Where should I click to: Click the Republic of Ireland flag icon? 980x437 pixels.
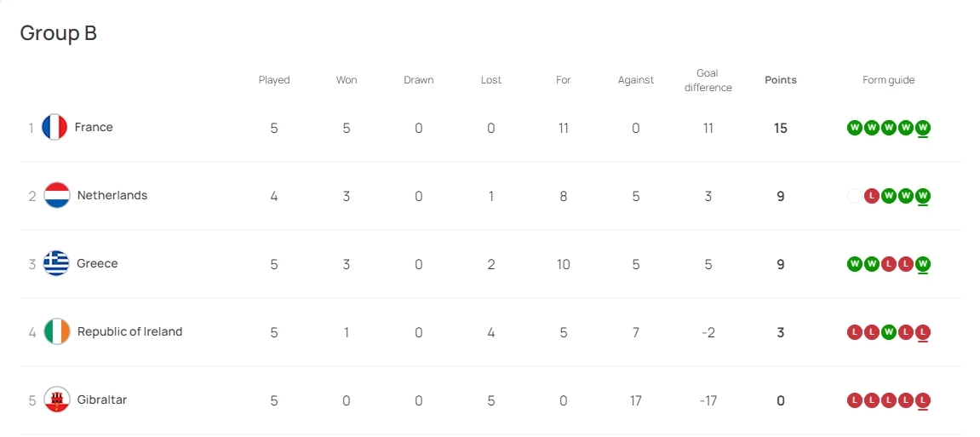coord(57,332)
